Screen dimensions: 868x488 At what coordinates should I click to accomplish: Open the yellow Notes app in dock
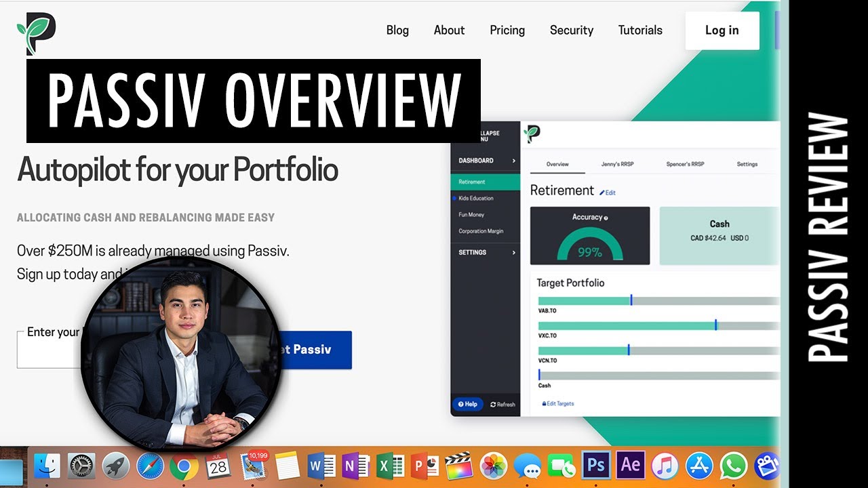(288, 466)
